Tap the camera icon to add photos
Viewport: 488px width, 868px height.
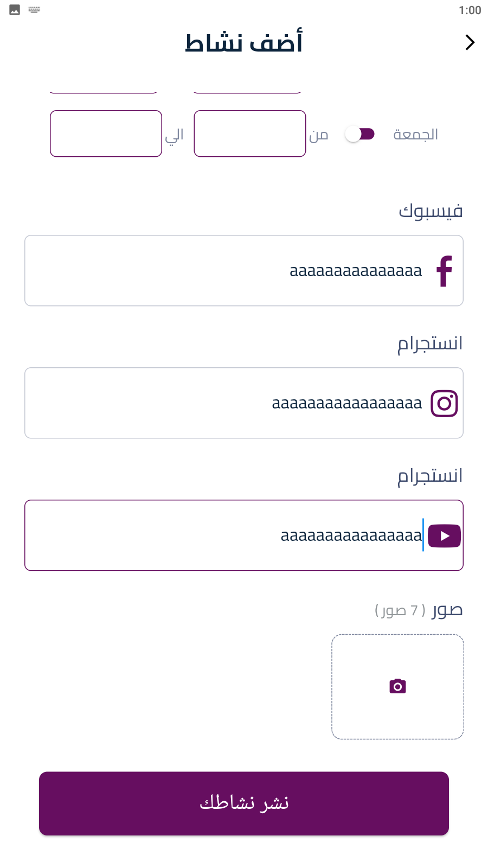tap(397, 686)
